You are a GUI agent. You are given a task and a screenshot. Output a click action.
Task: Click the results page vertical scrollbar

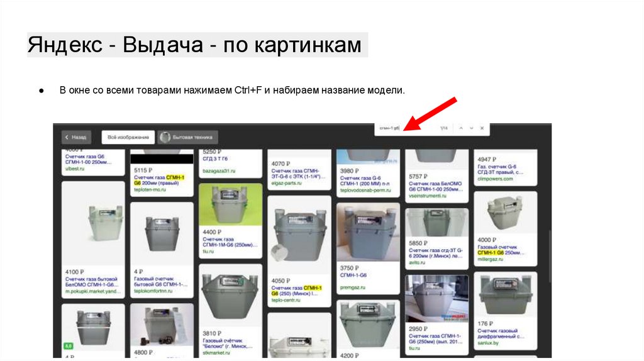pos(548,257)
